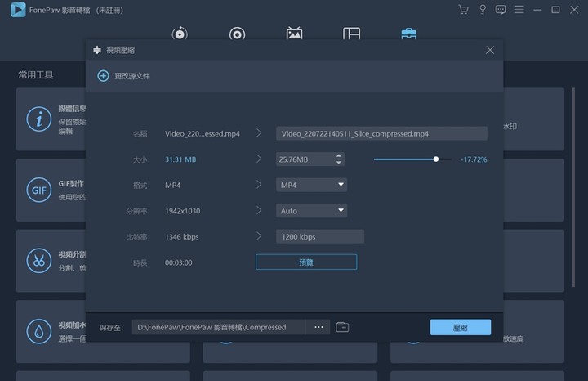
Task: Click the video compress dialog title icon
Action: (x=97, y=50)
